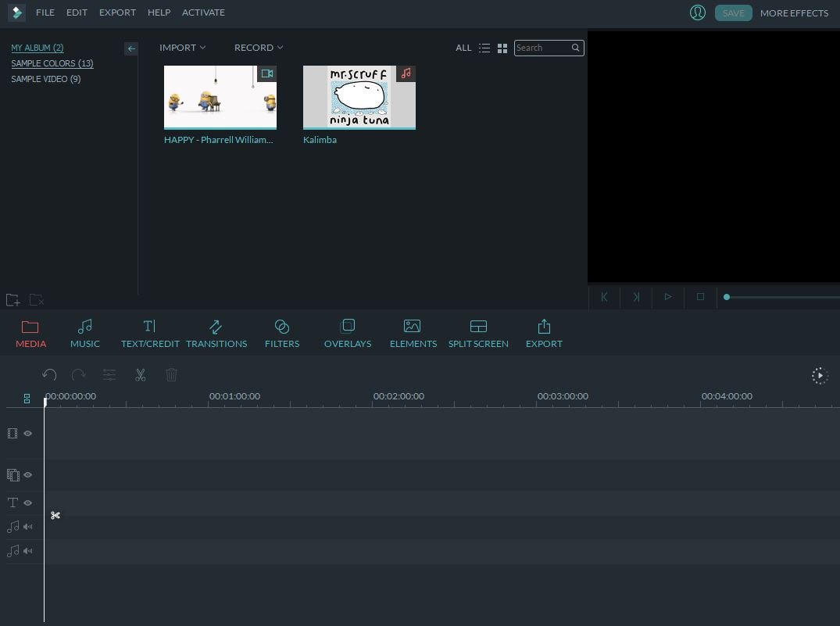
Task: Open the TRANSITIONS tab
Action: [216, 334]
